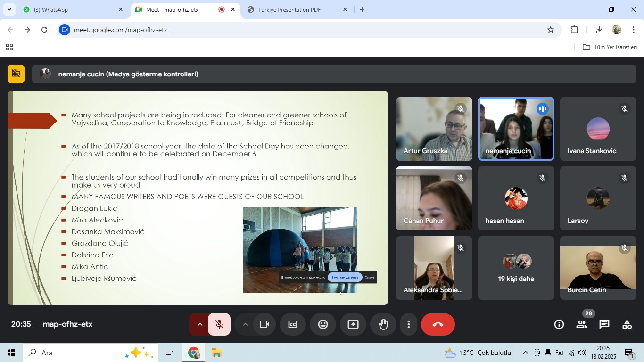The image size is (644, 362).
Task: Toggle closed captions
Action: (x=293, y=324)
